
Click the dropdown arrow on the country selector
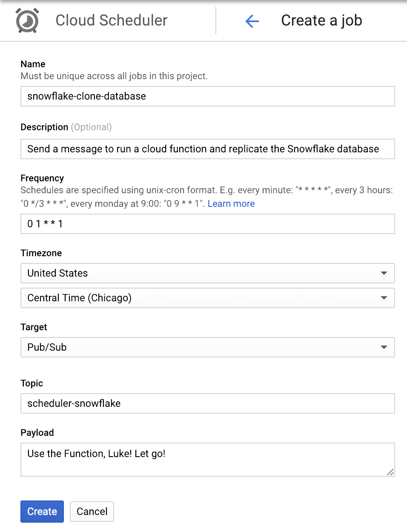384,273
